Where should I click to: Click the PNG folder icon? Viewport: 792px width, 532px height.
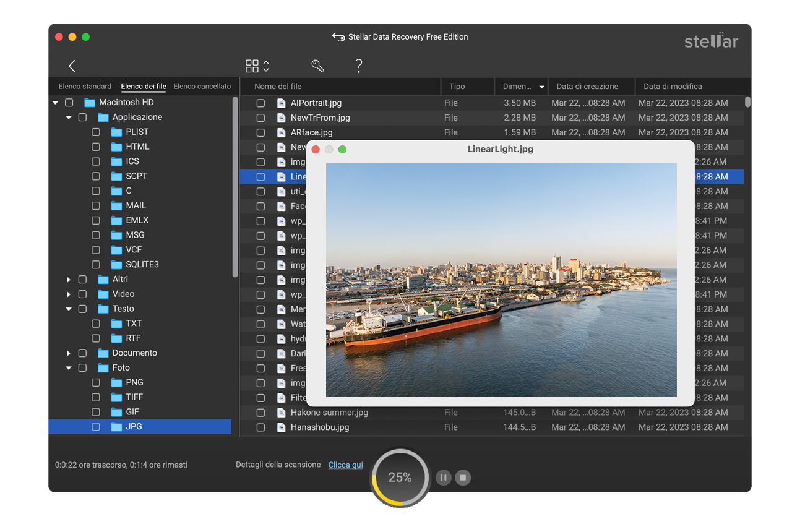pos(116,382)
